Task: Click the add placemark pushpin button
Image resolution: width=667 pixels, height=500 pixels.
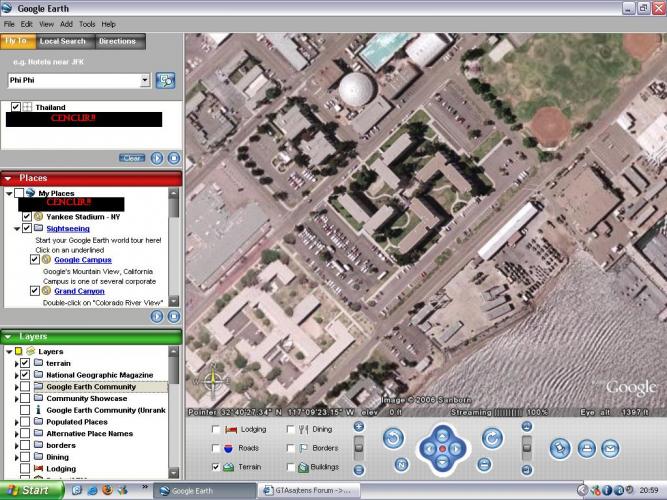Action: (560, 448)
